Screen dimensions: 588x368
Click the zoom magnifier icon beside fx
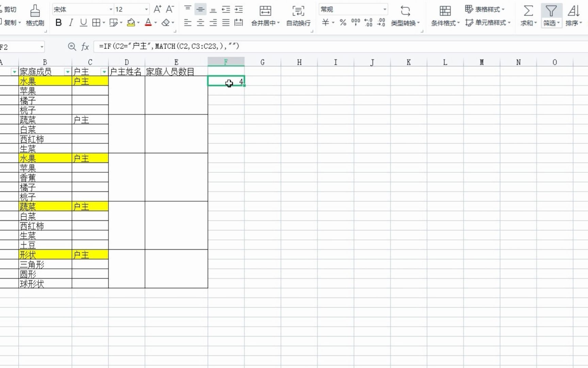72,47
